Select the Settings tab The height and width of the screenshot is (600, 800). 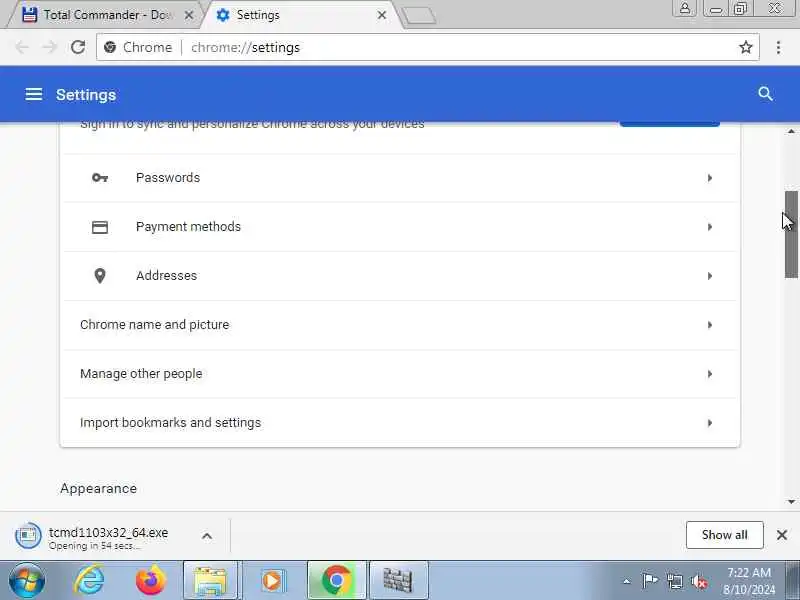coord(301,15)
